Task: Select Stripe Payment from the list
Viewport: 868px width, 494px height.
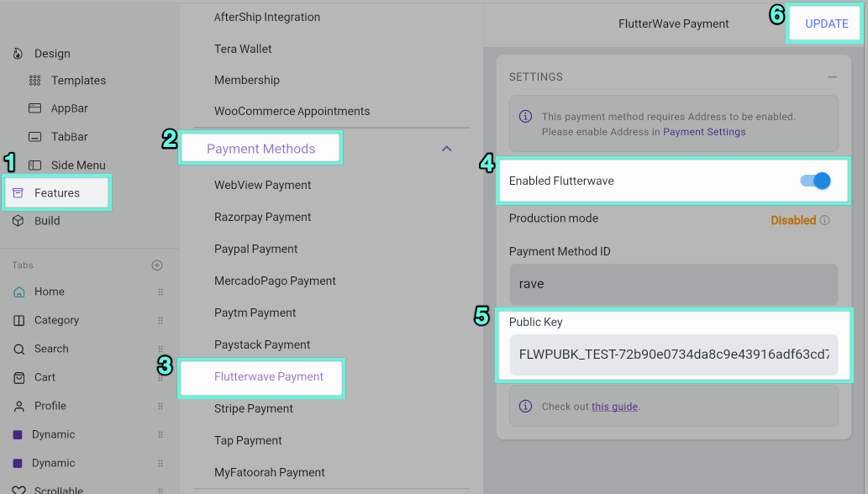Action: (254, 409)
